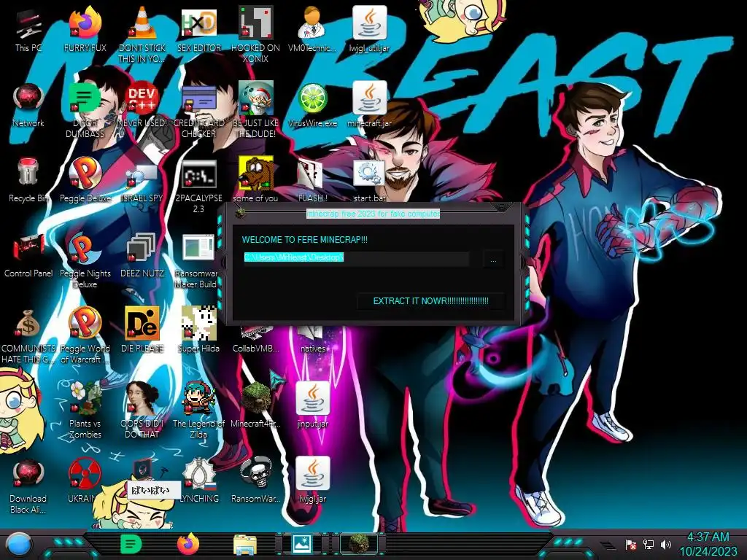Launch FURRY FUX Firefox shortcut
Image resolution: width=747 pixels, height=560 pixels.
[x=85, y=29]
